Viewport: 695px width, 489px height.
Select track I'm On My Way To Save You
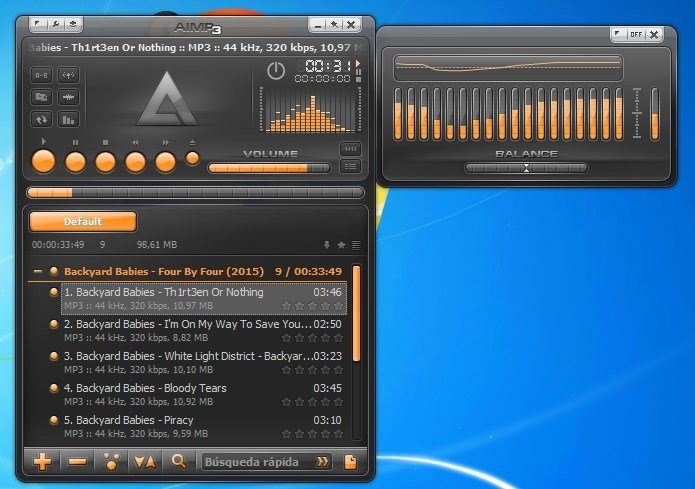point(203,330)
